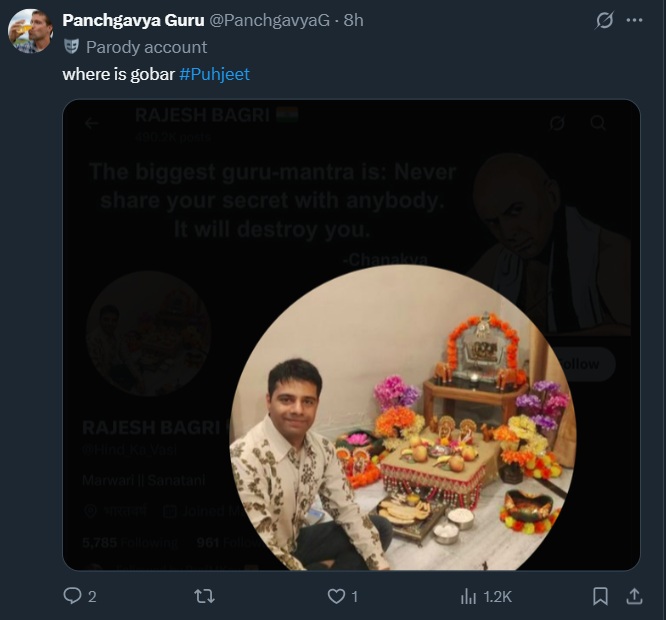Viewport: 666px width, 620px height.
Task: Repost this tweet
Action: (204, 596)
